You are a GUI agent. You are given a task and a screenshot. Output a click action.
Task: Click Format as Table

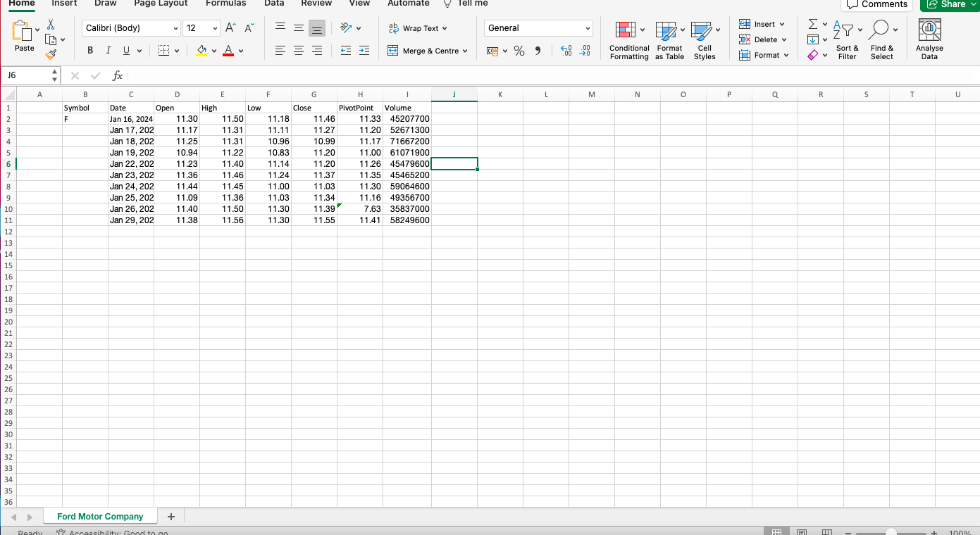[x=669, y=40]
